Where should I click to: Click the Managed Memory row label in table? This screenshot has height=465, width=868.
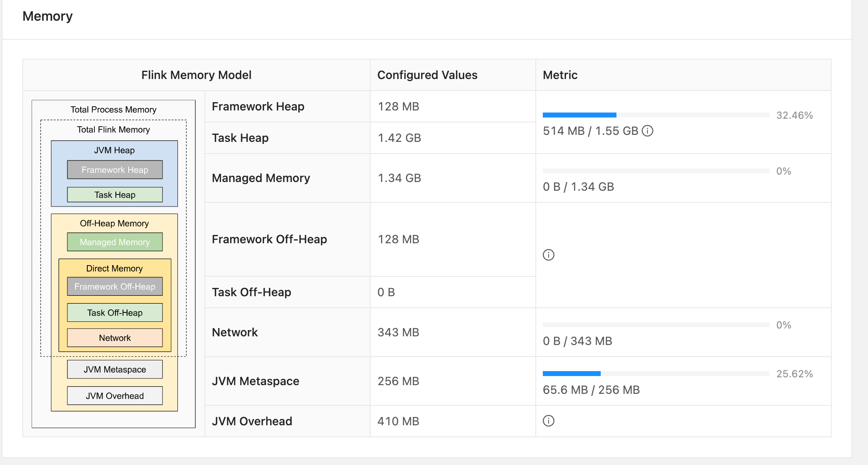(x=261, y=178)
